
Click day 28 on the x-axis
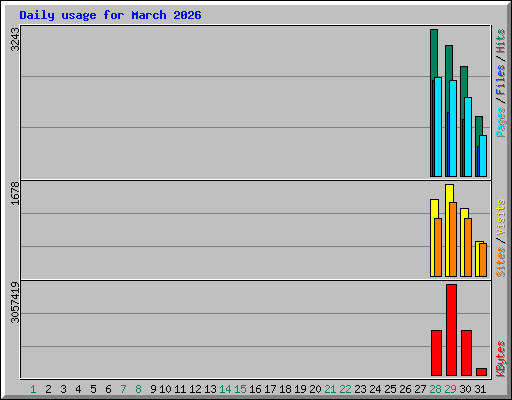(x=435, y=389)
